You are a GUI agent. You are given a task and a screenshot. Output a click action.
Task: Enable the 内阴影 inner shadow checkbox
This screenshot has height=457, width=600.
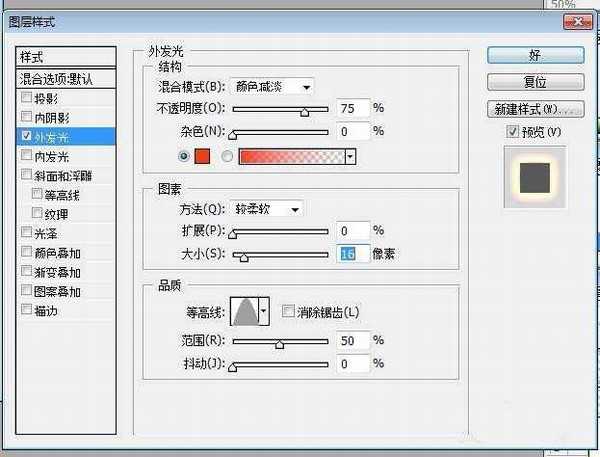(26, 116)
